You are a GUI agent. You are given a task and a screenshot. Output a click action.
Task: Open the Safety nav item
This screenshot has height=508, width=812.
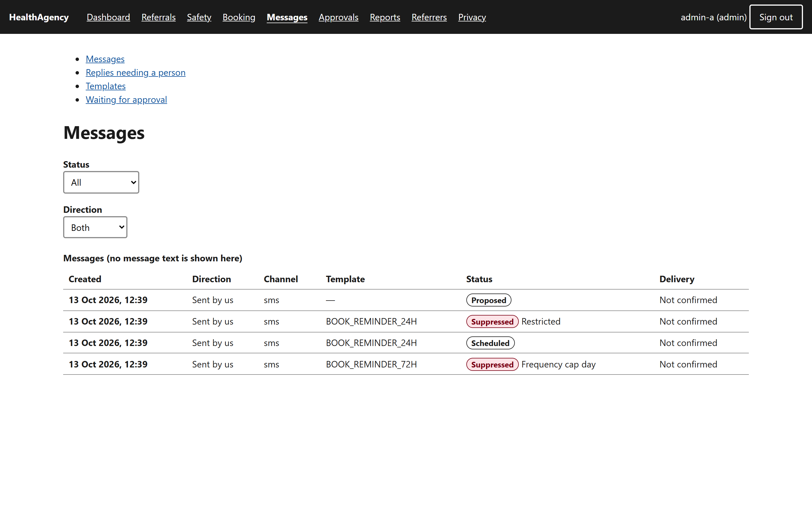click(x=199, y=17)
